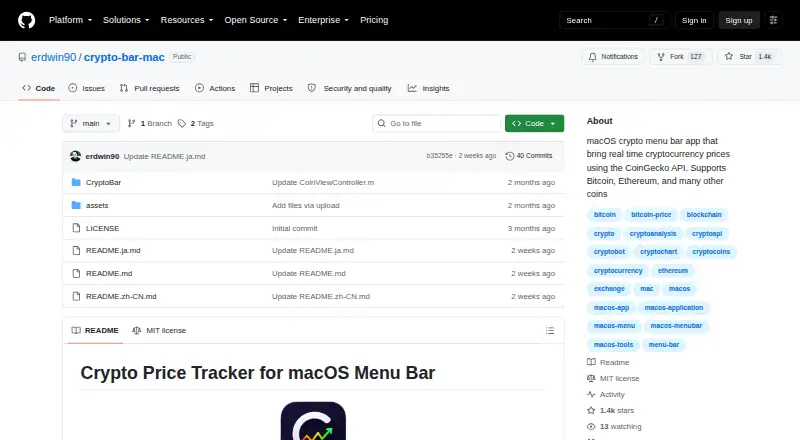Click the fork icon
This screenshot has width=800, height=440.
coord(661,57)
